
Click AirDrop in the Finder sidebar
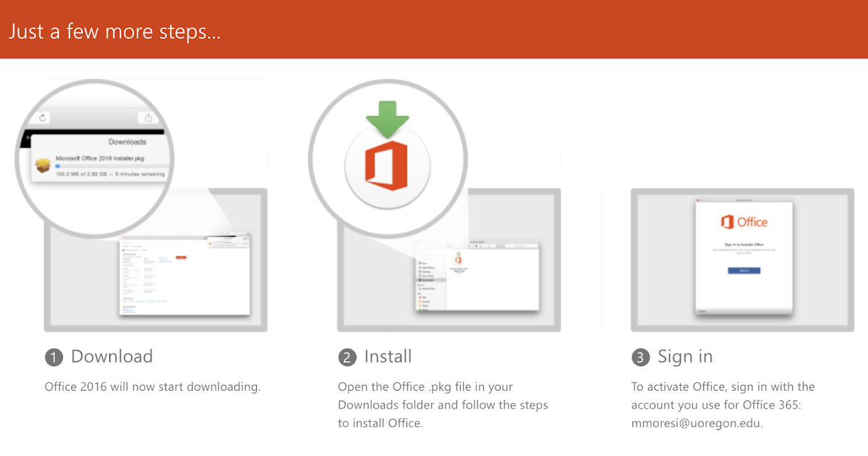428,255
